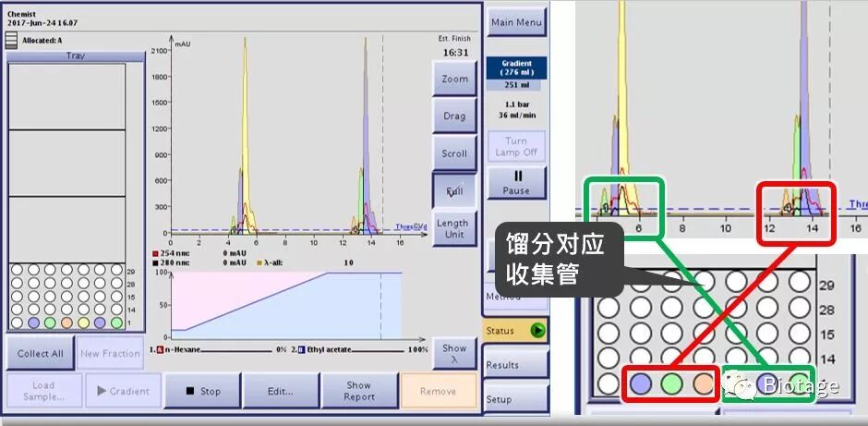Click the Show λ button

(454, 353)
